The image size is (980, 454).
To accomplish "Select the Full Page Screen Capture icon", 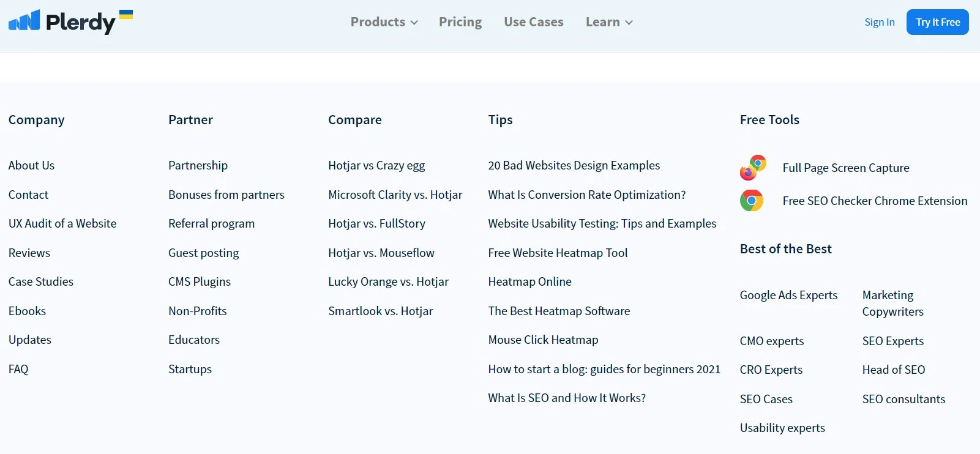I will tap(753, 166).
